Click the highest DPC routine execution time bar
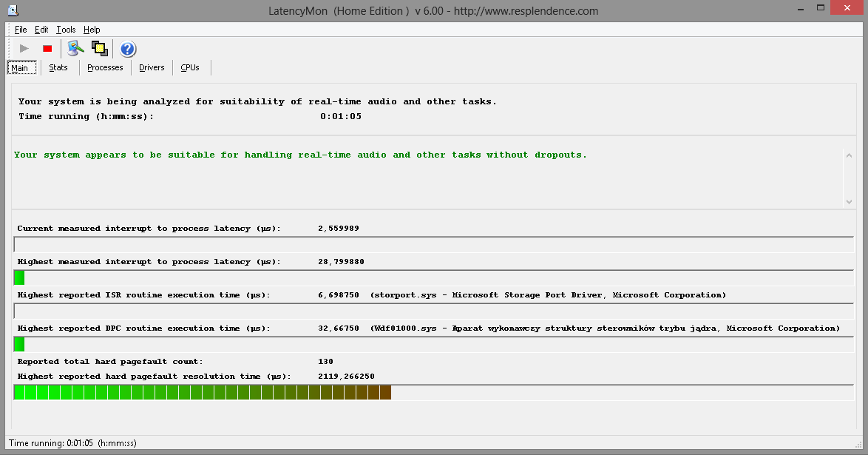This screenshot has height=455, width=868. (433, 344)
